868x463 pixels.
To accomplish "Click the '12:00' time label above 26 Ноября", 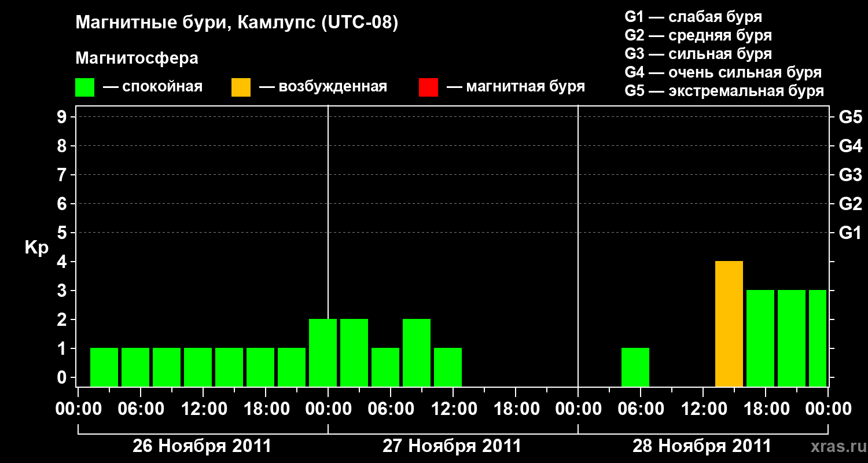I will 203,409.
